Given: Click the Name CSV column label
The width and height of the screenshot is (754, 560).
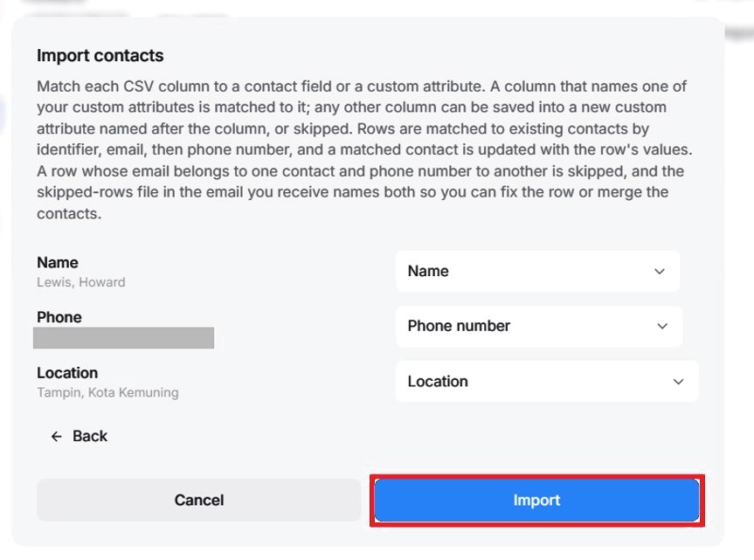Looking at the screenshot, I should point(57,262).
